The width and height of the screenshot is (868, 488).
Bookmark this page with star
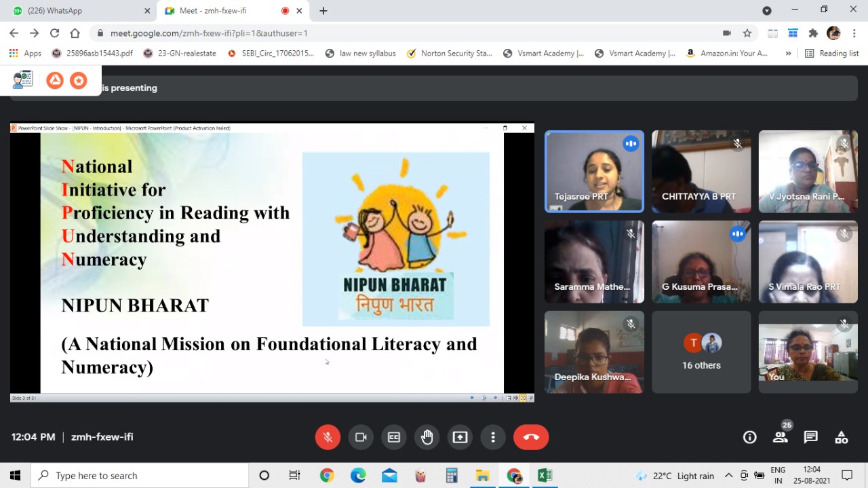click(747, 33)
